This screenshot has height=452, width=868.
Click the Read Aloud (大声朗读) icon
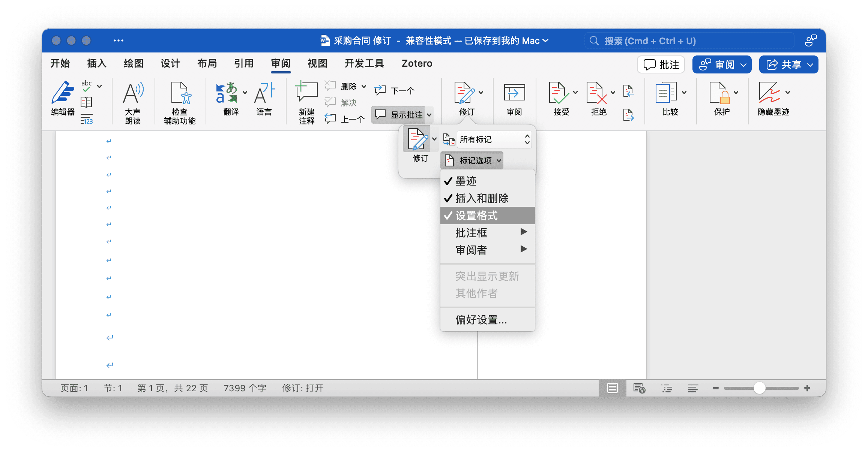tap(133, 93)
